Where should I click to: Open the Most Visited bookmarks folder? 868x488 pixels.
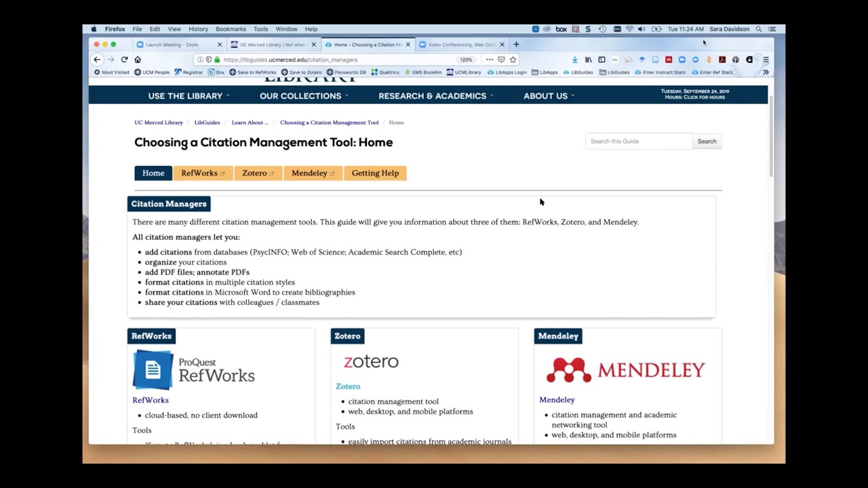click(111, 72)
